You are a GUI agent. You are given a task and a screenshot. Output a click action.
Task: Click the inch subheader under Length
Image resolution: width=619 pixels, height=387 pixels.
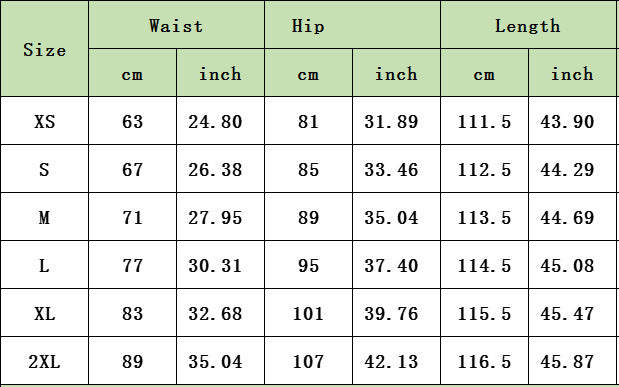(572, 73)
